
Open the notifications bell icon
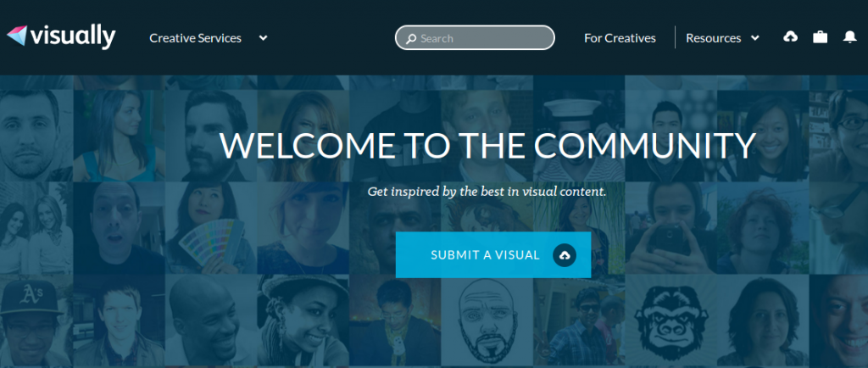tap(849, 37)
